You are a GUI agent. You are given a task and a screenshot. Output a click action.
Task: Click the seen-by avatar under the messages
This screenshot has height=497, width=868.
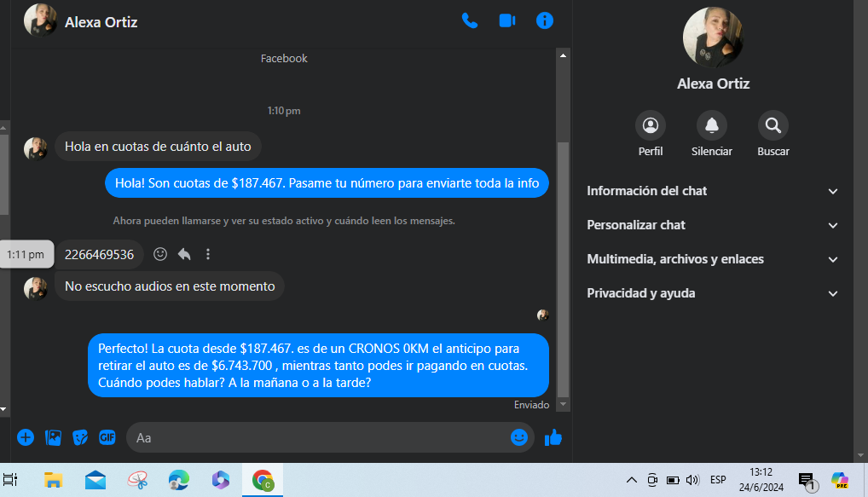click(x=542, y=315)
